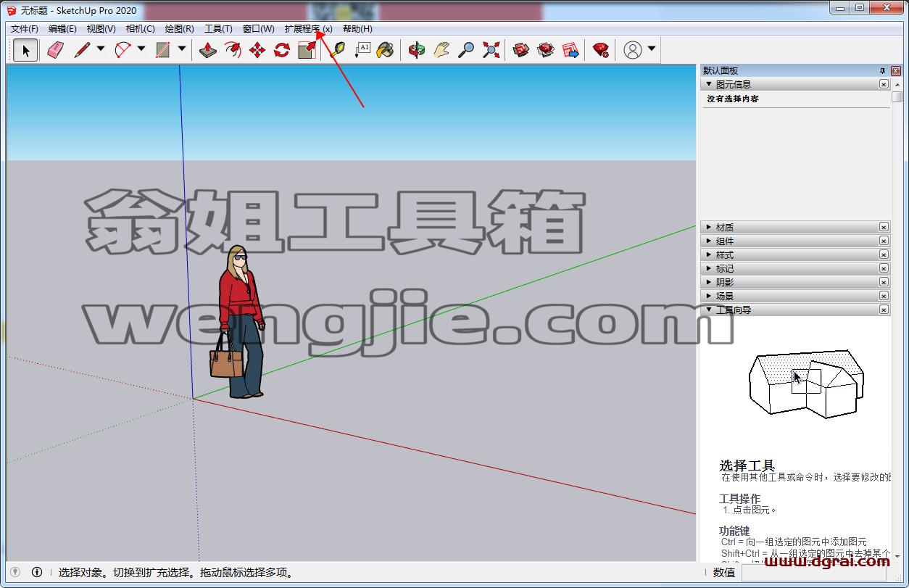909x588 pixels.
Task: Close the 工具向导 panel section
Action: pyautogui.click(x=884, y=310)
